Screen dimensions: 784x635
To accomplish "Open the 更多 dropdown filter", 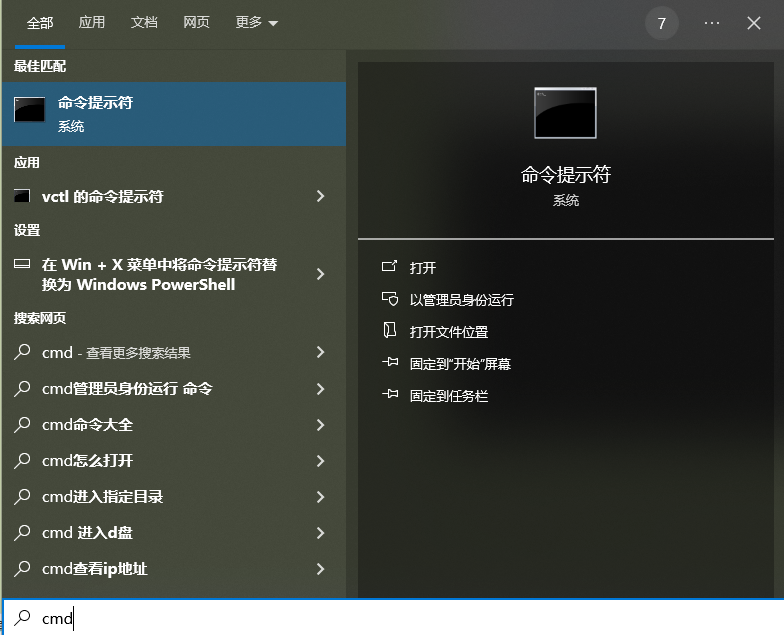I will pyautogui.click(x=256, y=23).
